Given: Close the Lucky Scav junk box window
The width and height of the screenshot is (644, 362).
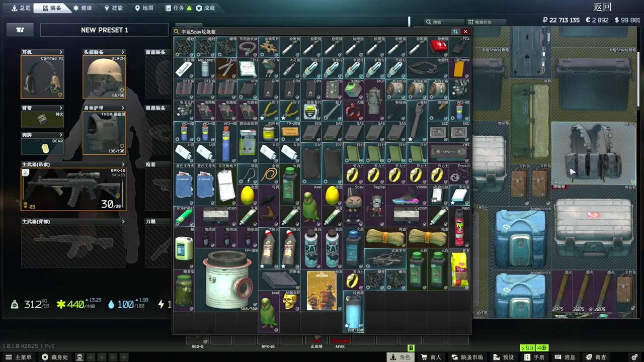Looking at the screenshot, I should coord(465,32).
